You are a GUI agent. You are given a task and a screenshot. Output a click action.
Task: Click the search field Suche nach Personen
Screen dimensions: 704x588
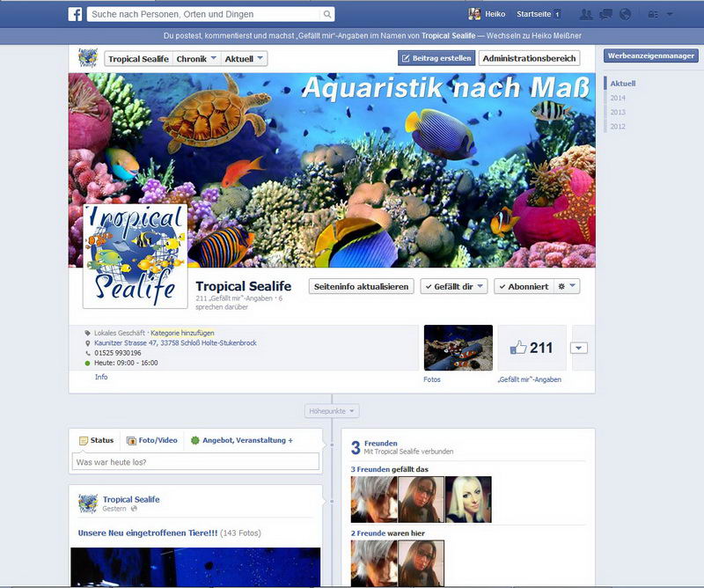205,14
